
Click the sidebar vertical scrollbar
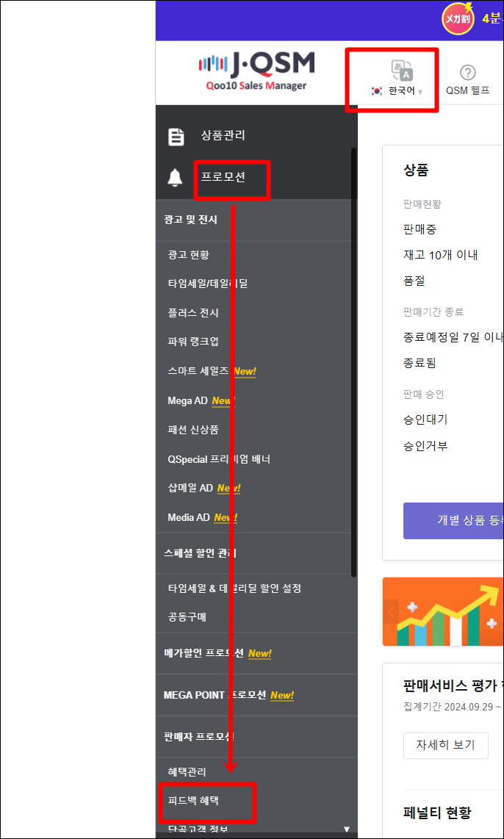(x=353, y=362)
